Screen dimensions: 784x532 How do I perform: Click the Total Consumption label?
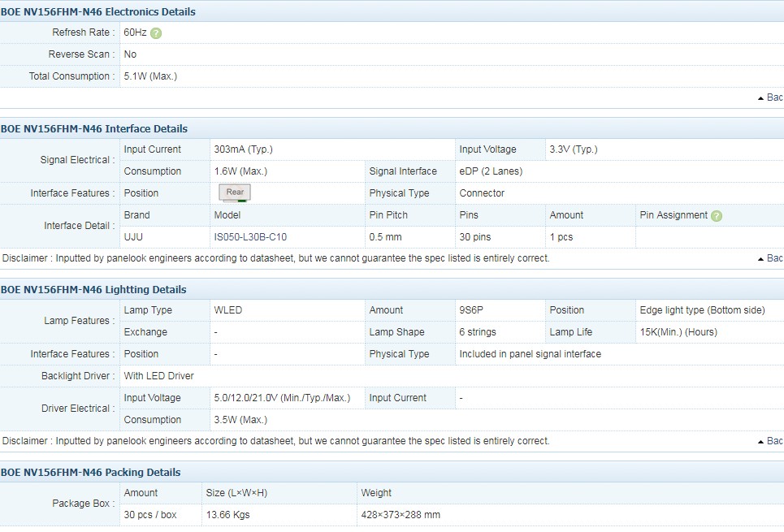click(72, 76)
